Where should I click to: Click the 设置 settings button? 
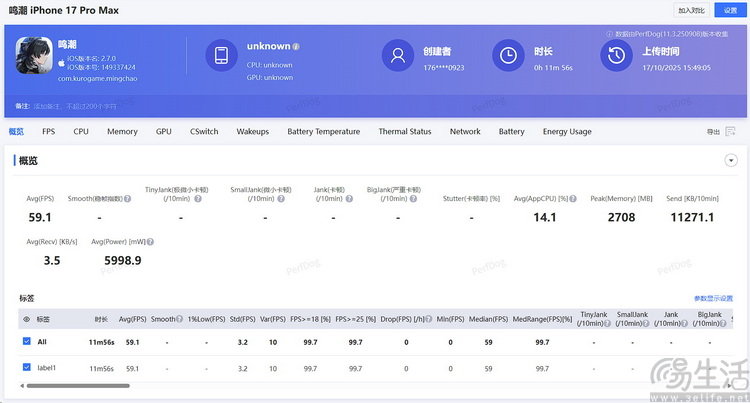pos(730,9)
